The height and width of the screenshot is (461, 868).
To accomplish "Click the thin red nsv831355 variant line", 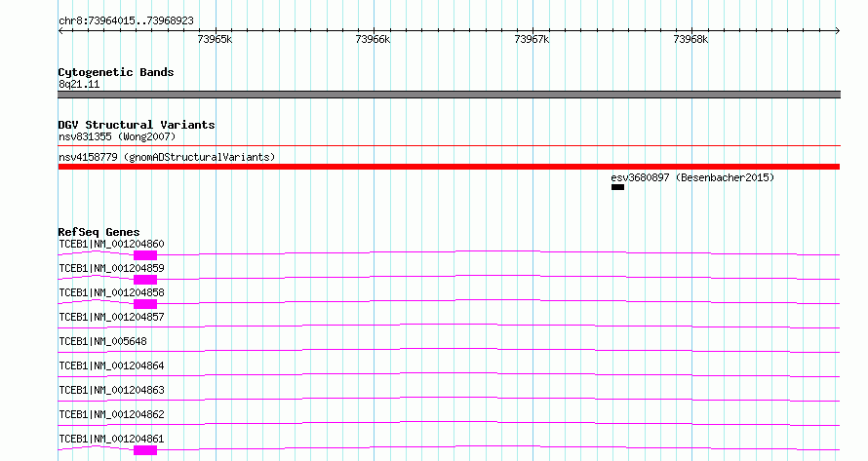I will (449, 145).
